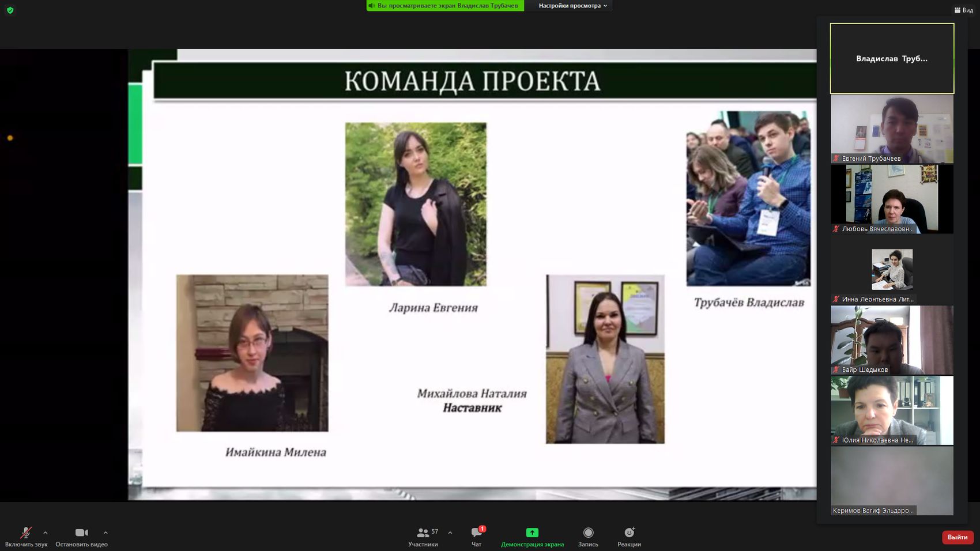Screen dimensions: 980x551
Task: Expand audio options arrow beside microphone
Action: click(46, 533)
